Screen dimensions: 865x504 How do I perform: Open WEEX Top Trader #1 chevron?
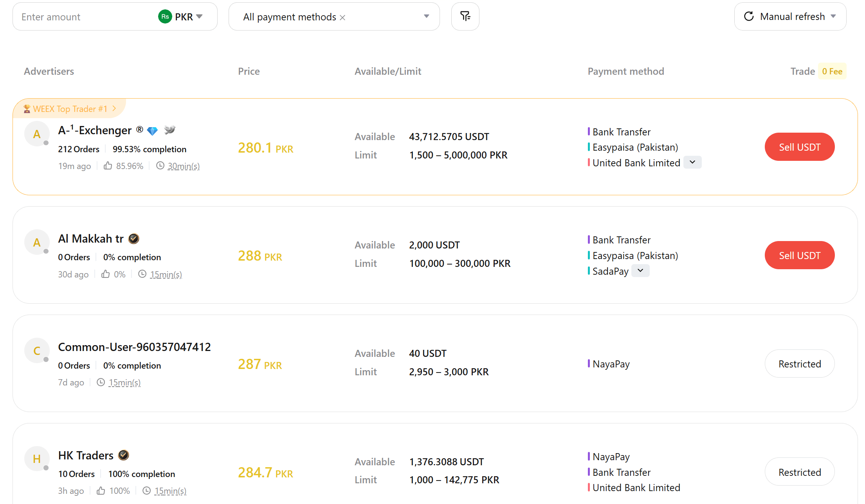point(114,108)
